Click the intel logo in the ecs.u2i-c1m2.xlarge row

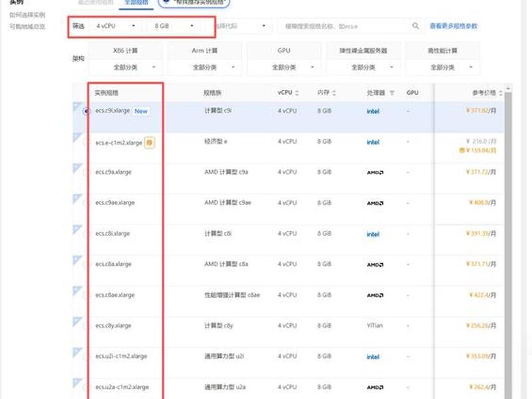point(373,356)
